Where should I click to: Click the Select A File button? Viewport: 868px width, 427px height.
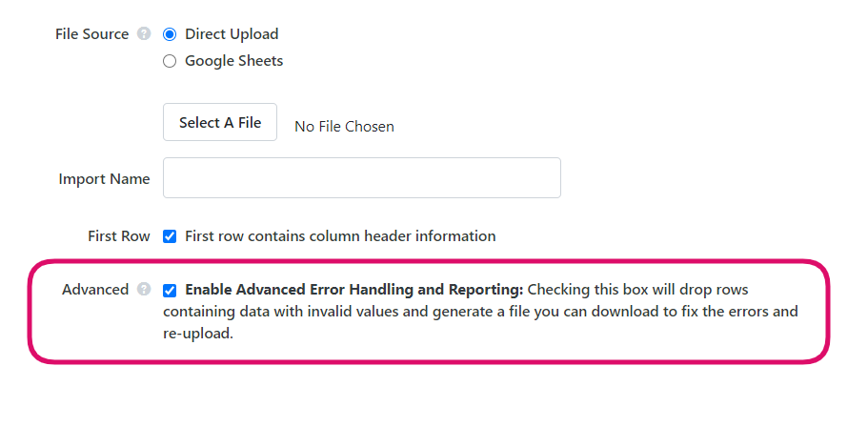[220, 122]
